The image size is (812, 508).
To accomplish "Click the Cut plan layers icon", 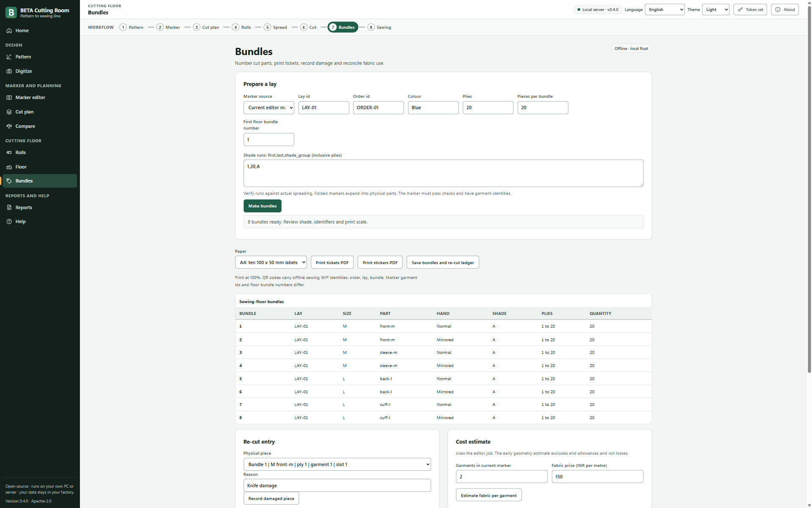I will pos(9,112).
